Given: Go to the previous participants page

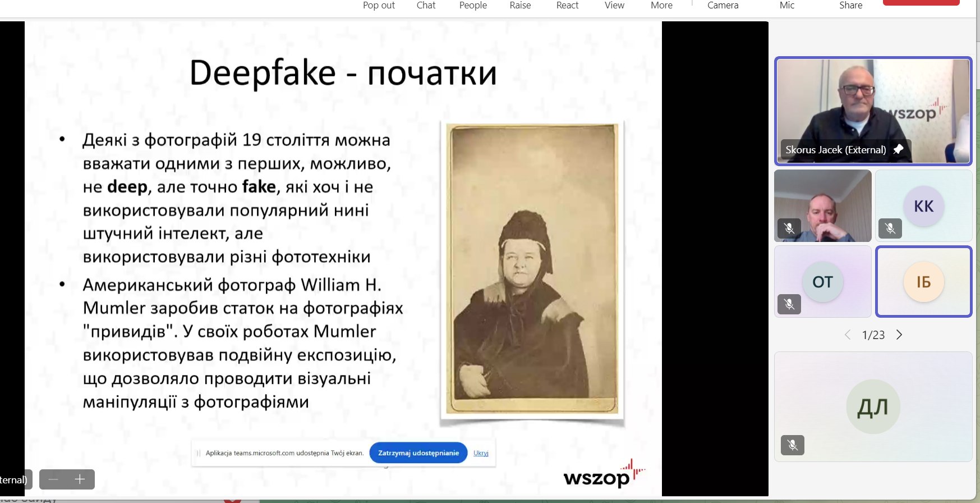Looking at the screenshot, I should point(848,335).
